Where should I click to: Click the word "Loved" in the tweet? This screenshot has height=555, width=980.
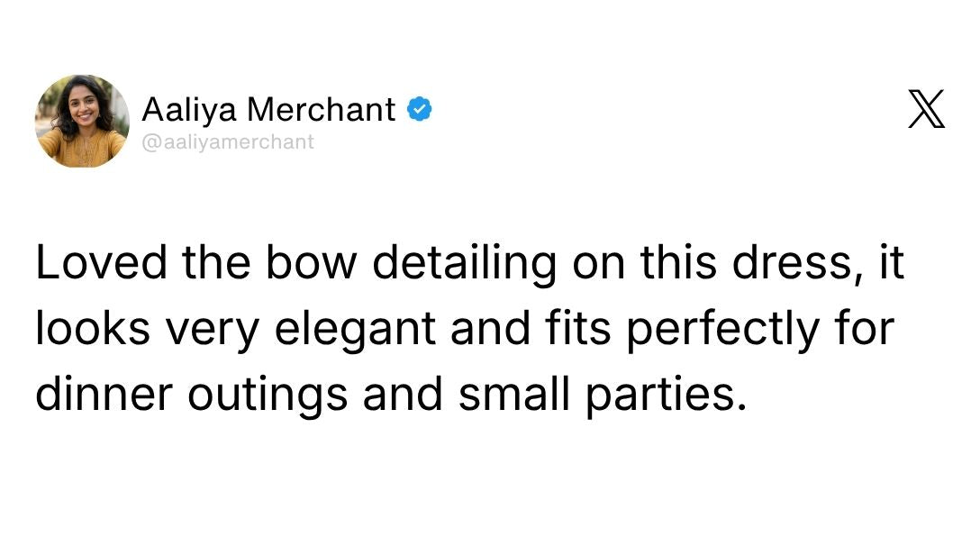(88, 264)
